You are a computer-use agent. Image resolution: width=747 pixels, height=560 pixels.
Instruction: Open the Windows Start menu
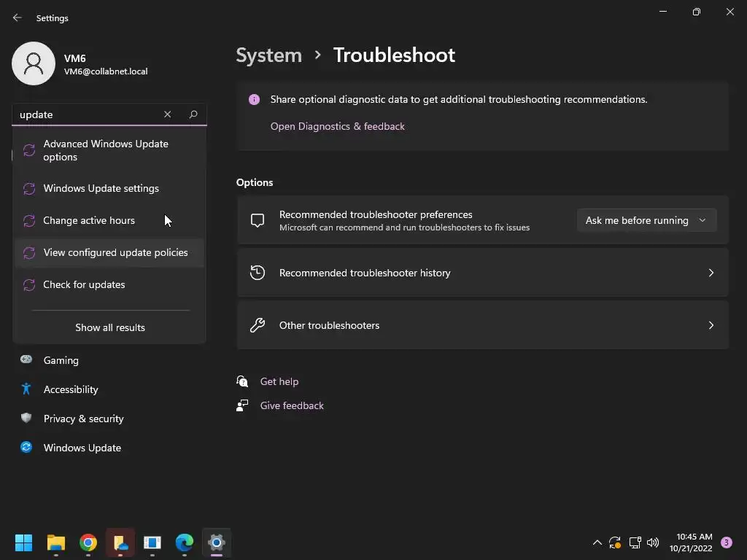pyautogui.click(x=23, y=542)
